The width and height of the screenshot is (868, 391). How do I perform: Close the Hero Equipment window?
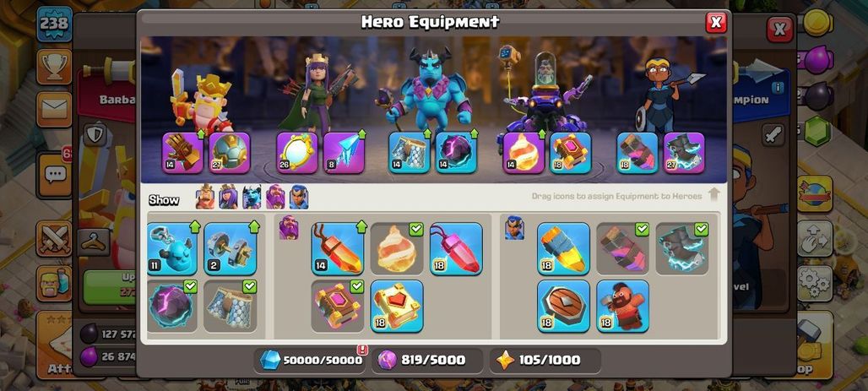pos(716,22)
